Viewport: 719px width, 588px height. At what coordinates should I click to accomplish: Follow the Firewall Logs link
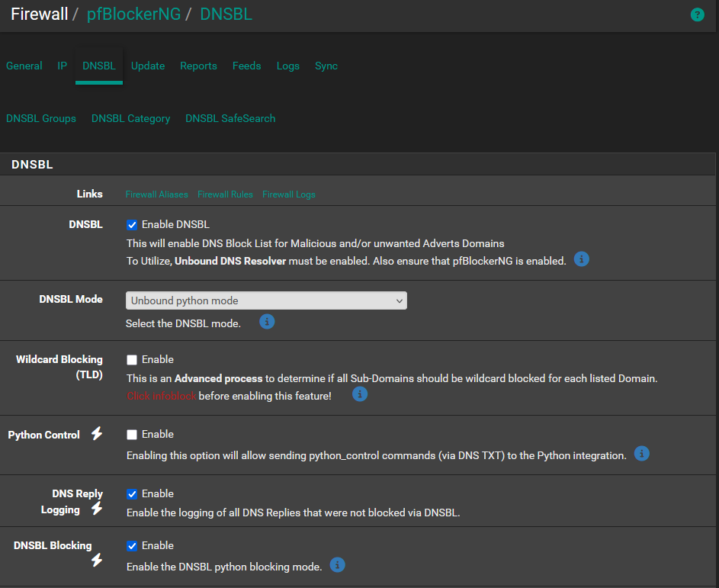click(x=288, y=194)
